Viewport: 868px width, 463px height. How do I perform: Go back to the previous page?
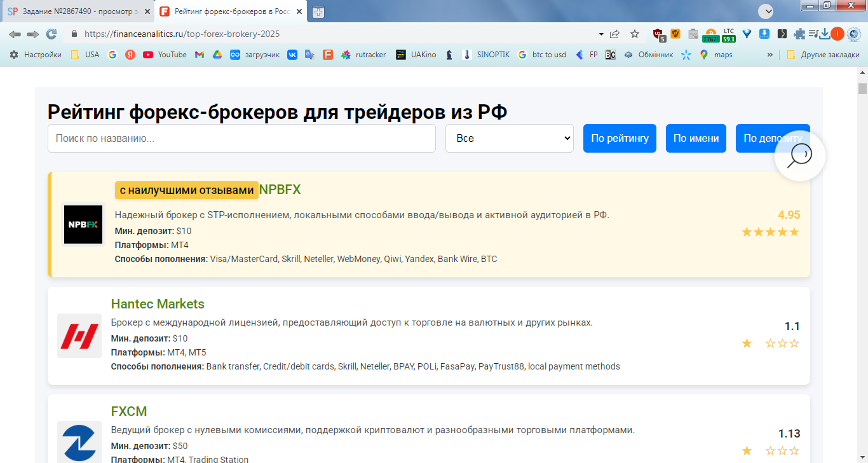[x=14, y=34]
